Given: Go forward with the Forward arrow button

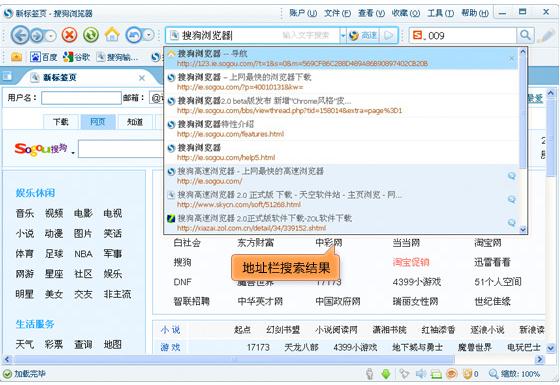Looking at the screenshot, I should [37, 35].
